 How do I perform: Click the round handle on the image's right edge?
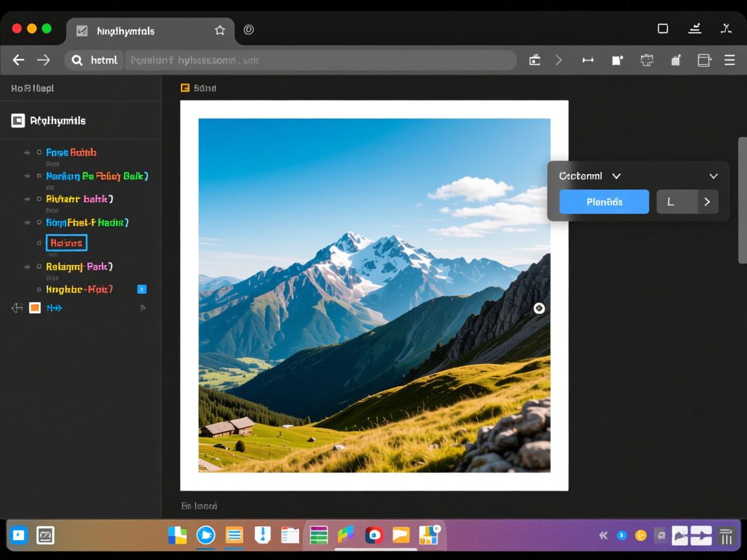click(539, 309)
